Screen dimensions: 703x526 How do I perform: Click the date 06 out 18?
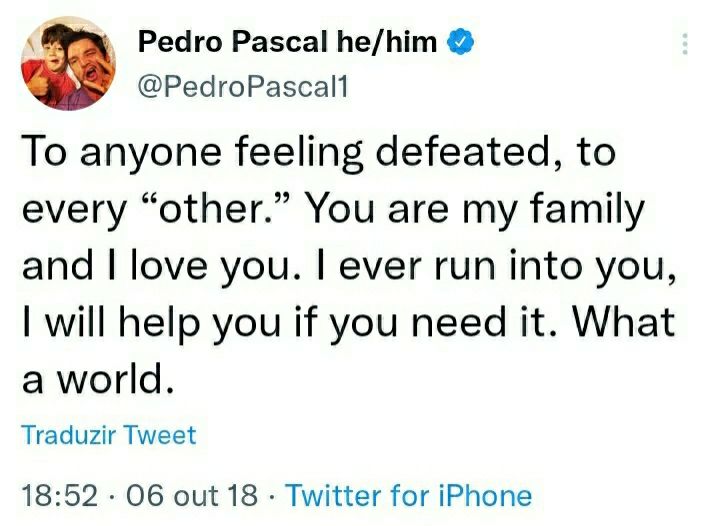tap(192, 495)
